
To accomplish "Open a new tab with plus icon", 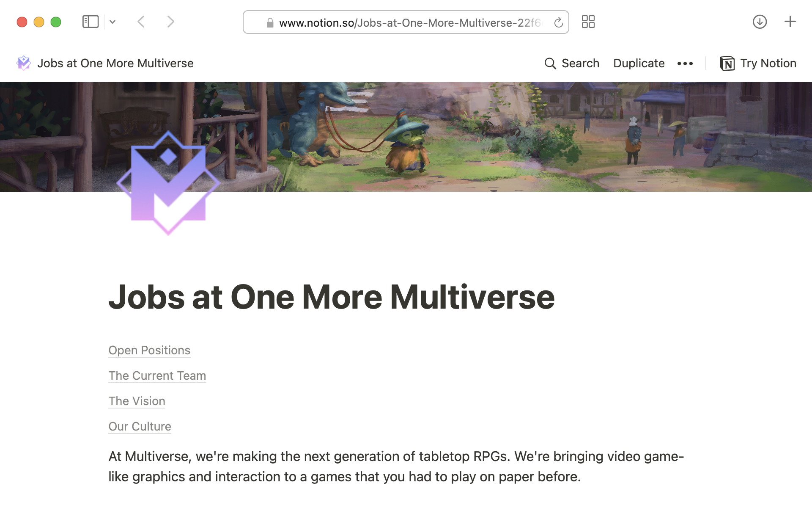I will 790,22.
